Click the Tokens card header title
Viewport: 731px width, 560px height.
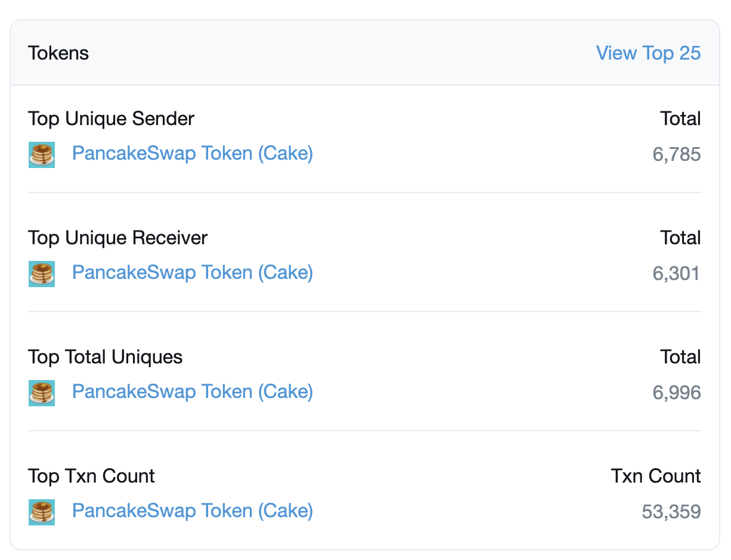pos(58,53)
